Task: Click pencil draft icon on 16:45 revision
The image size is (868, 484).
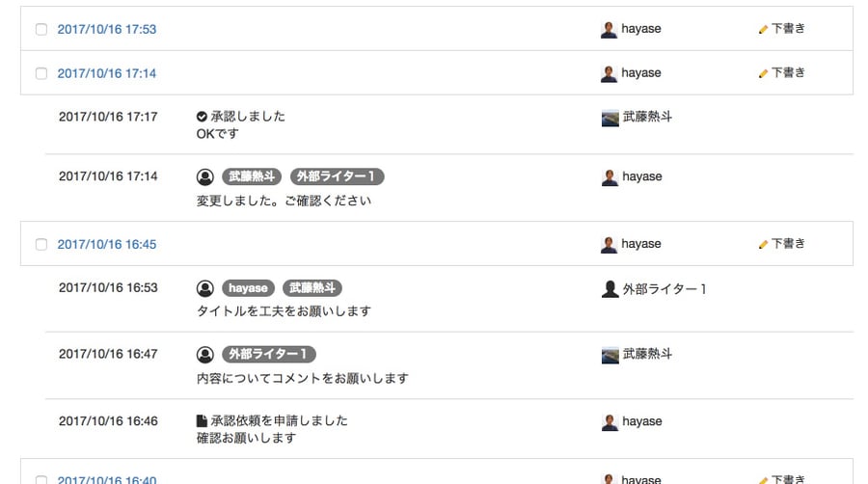Action: 763,245
